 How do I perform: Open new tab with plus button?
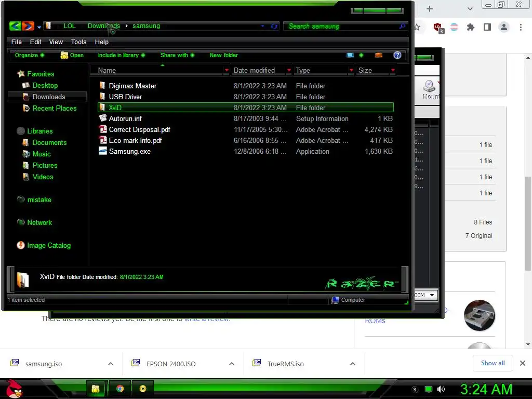click(430, 9)
